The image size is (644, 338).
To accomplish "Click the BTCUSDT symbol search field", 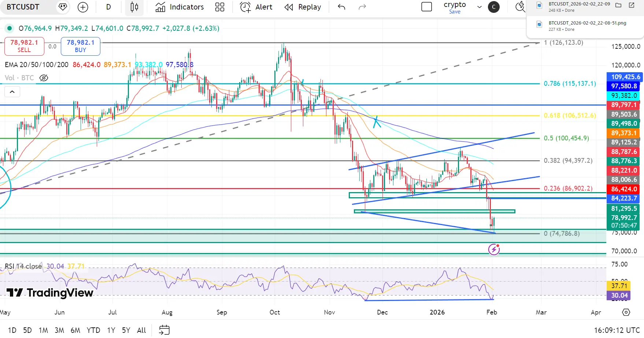I will click(x=23, y=7).
